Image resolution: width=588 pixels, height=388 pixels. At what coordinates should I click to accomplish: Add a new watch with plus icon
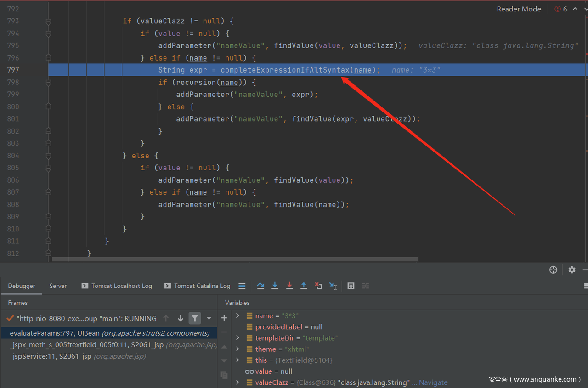224,318
